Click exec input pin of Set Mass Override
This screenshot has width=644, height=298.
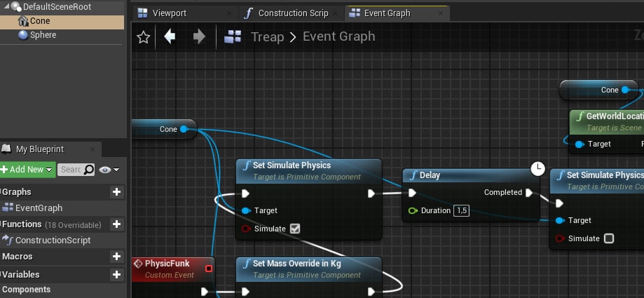(245, 292)
